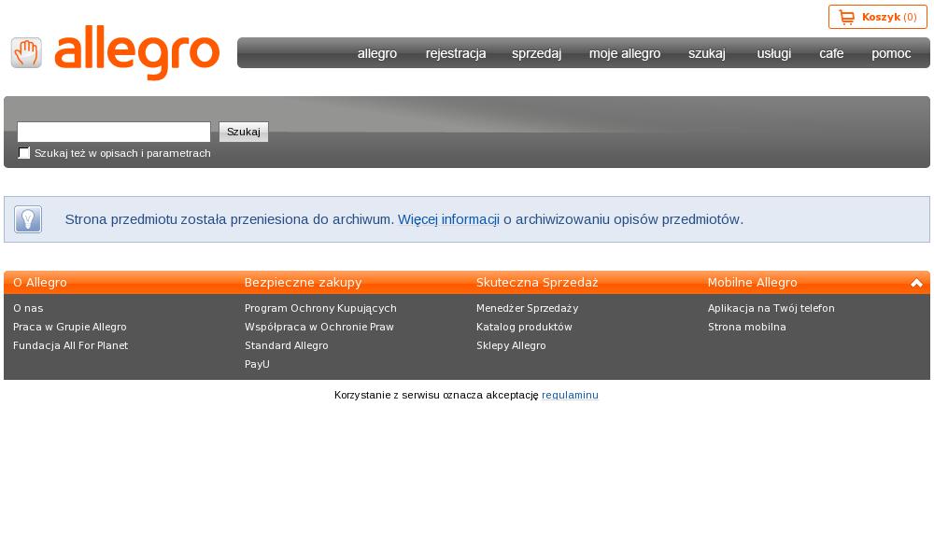
Task: Click the hand icon beside the logo
Action: coord(26,52)
